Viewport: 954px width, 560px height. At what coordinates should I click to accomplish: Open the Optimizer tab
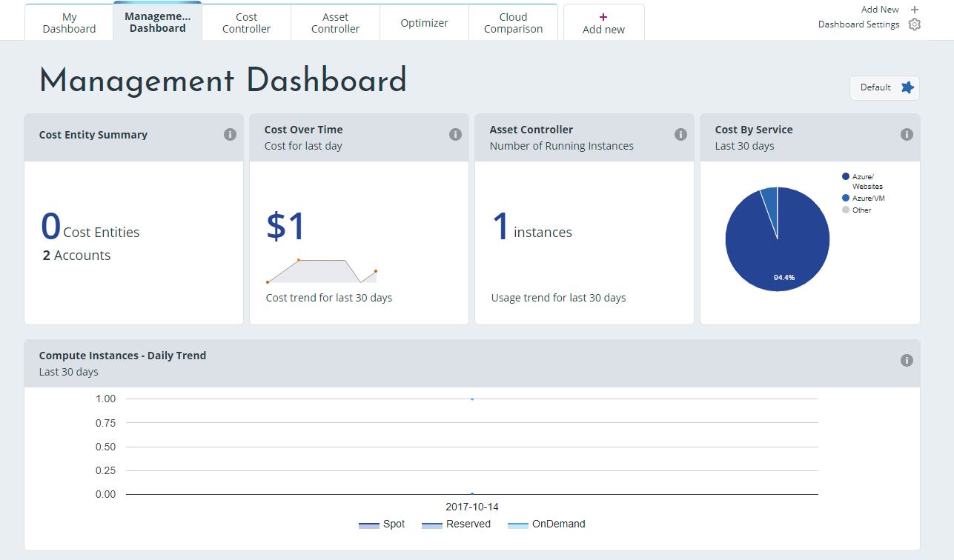(x=424, y=22)
